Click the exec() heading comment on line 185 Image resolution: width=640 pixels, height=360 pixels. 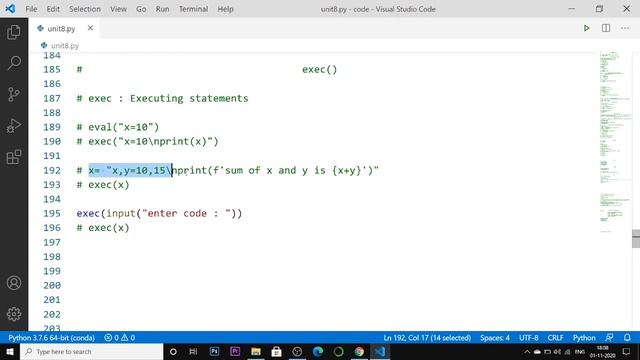[x=320, y=69]
